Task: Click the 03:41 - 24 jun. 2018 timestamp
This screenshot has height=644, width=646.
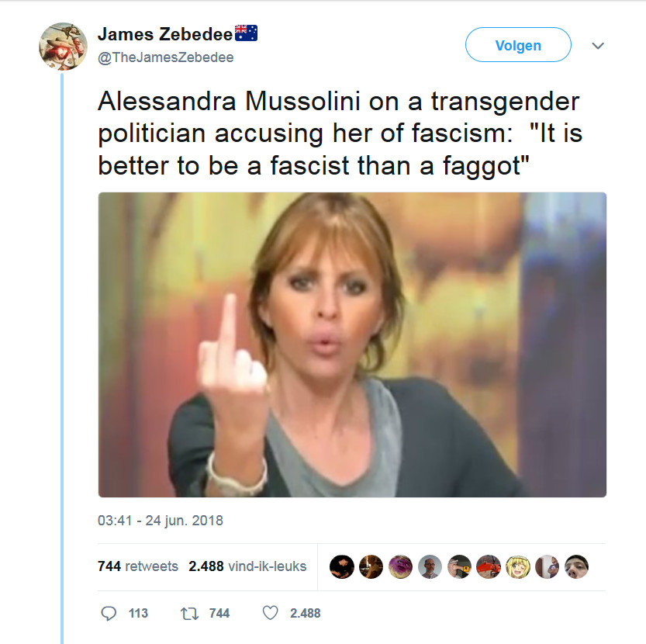Action: pyautogui.click(x=160, y=520)
